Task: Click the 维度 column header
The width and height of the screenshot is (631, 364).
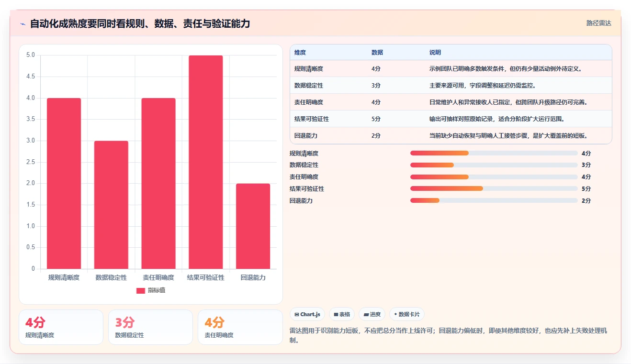Action: click(x=300, y=53)
